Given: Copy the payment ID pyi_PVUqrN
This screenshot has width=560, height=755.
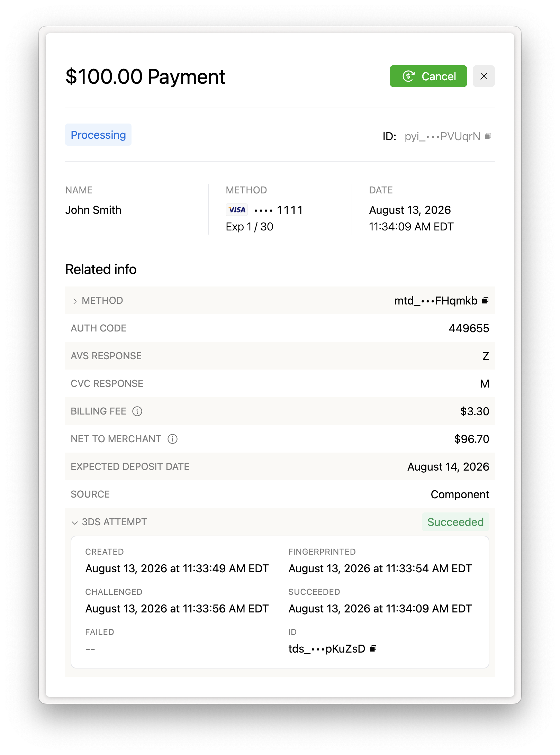Looking at the screenshot, I should tap(488, 136).
